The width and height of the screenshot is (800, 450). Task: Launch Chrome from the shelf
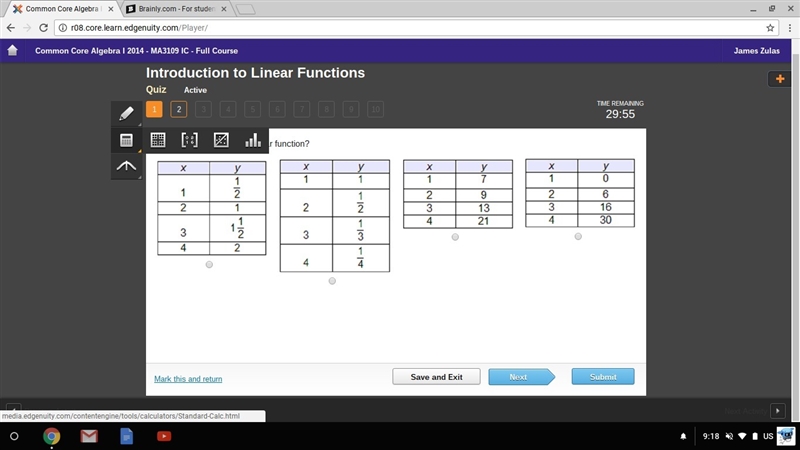coord(51,436)
